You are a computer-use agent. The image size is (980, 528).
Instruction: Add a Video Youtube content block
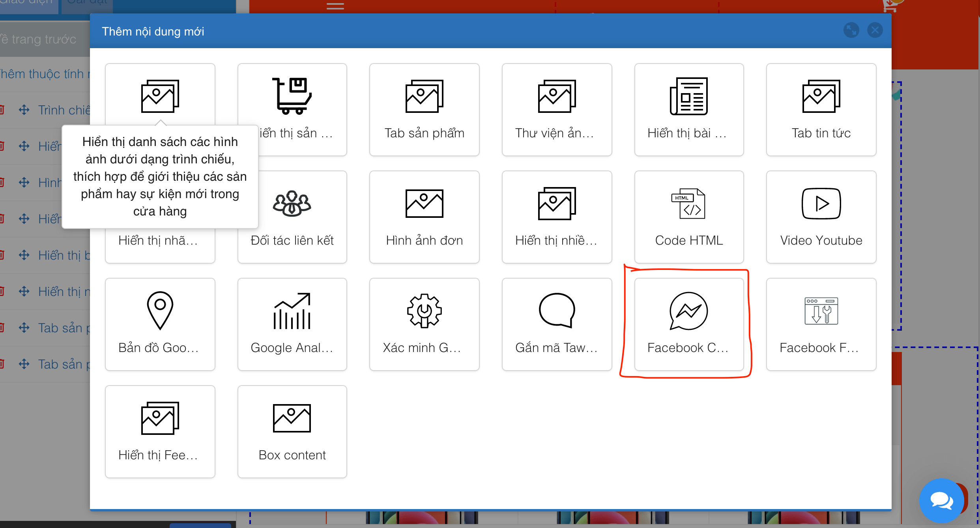(x=821, y=217)
